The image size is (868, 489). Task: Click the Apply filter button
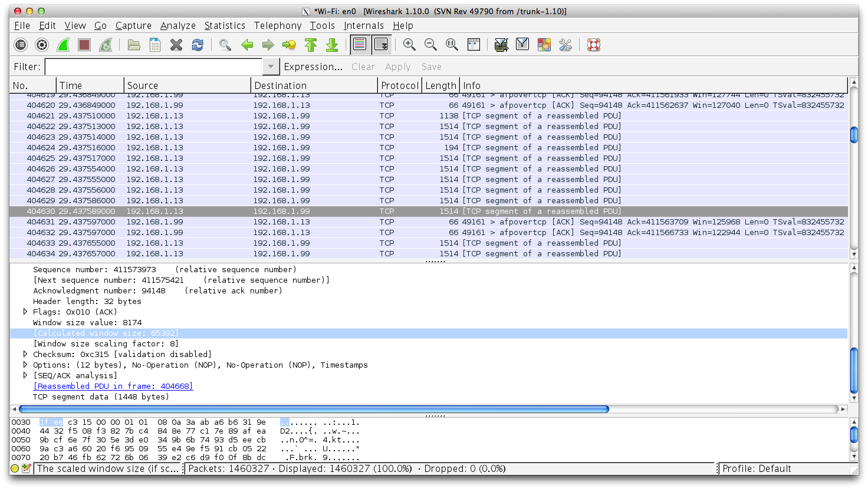point(398,67)
